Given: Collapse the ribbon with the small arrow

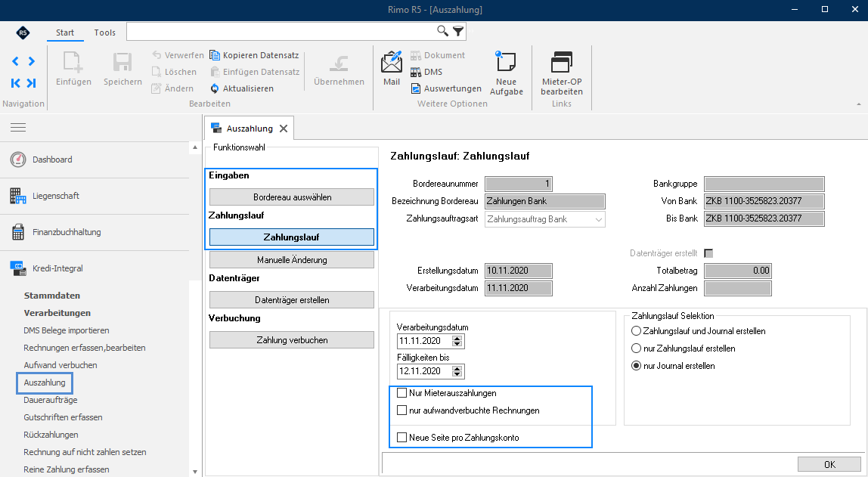Looking at the screenshot, I should [859, 104].
